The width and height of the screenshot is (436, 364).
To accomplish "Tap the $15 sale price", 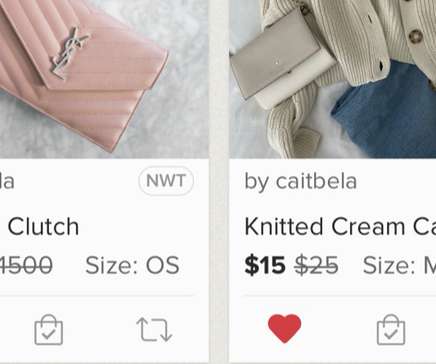I will [265, 266].
